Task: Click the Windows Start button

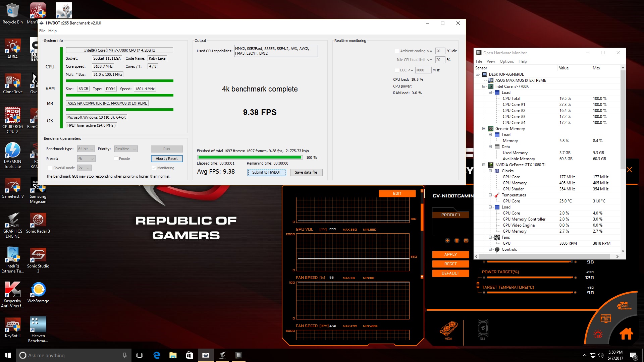Action: click(x=8, y=355)
